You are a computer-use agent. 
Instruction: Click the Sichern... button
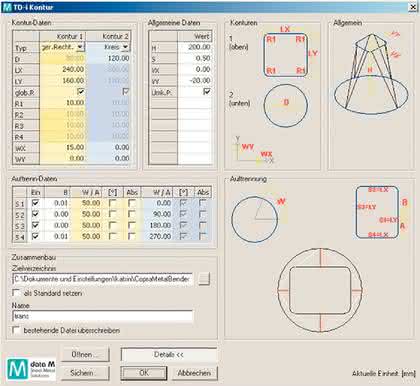pyautogui.click(x=85, y=373)
